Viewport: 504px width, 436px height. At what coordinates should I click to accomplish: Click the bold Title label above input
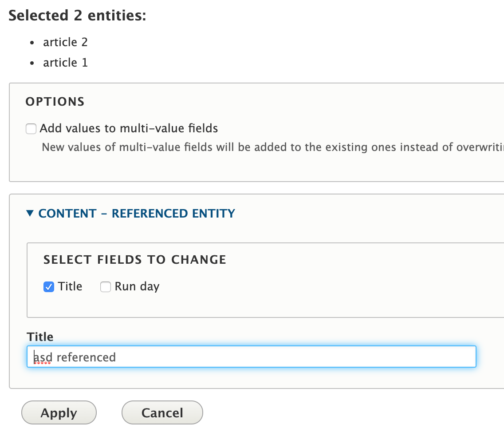(x=40, y=337)
